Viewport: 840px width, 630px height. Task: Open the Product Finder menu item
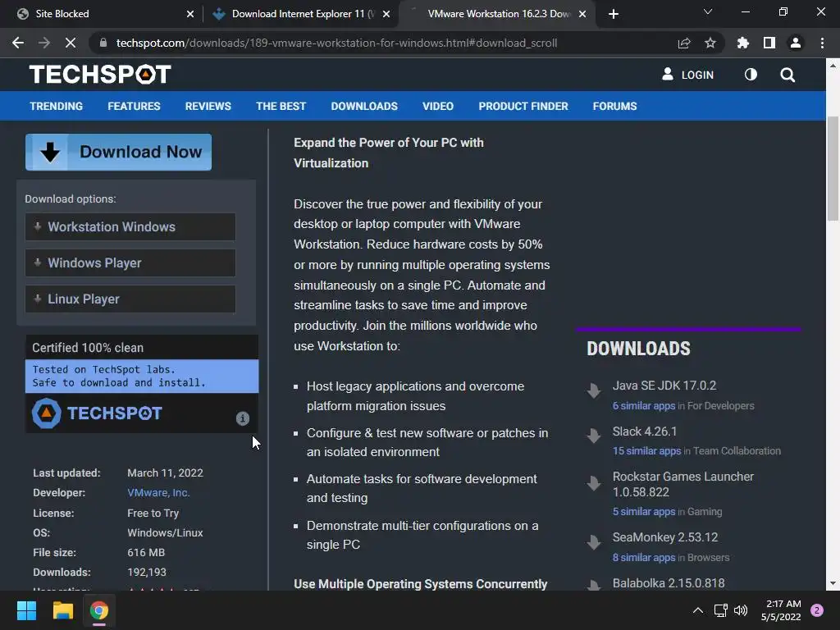[x=523, y=106]
